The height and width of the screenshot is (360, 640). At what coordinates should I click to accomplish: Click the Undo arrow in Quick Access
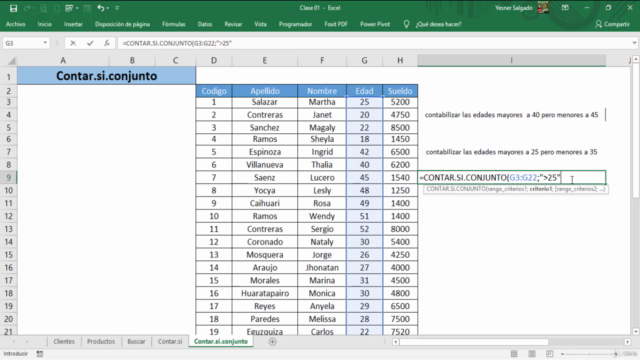coord(100,8)
